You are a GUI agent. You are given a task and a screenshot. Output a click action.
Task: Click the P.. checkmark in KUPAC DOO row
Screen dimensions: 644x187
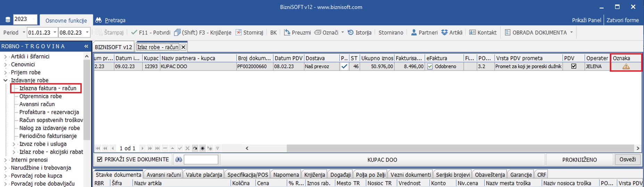[x=344, y=66]
